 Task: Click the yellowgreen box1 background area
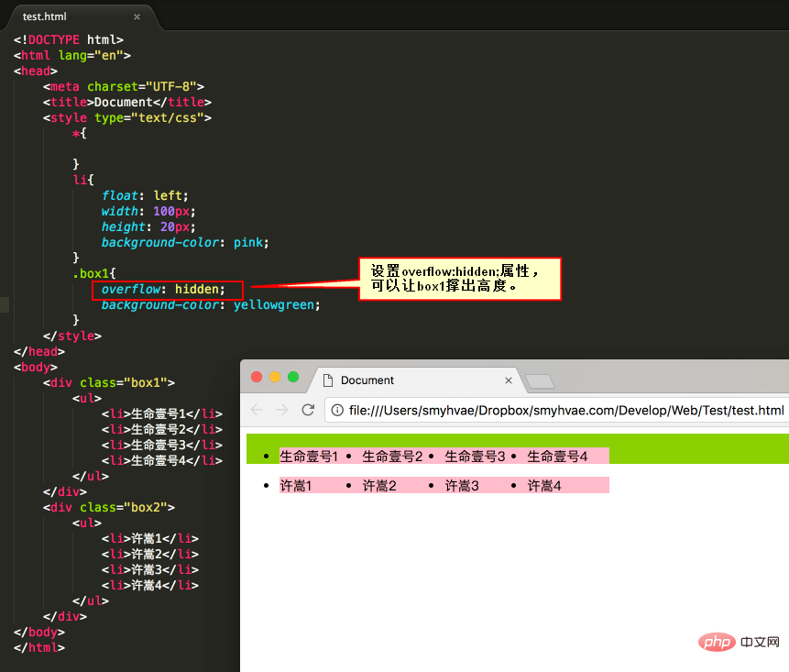(698, 448)
